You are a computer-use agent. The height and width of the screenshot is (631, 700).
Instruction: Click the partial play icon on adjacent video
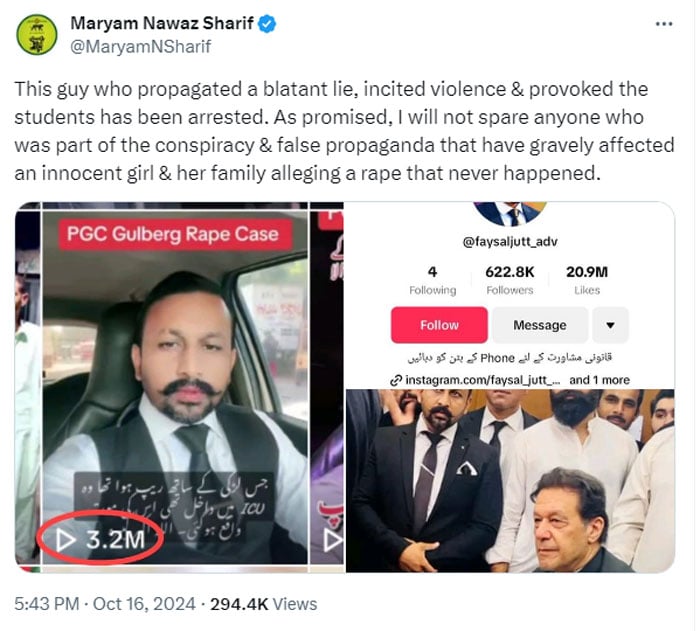[x=333, y=540]
